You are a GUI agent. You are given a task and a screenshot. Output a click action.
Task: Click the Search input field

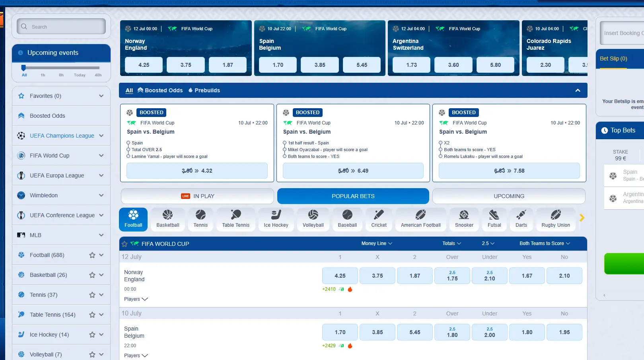[61, 27]
